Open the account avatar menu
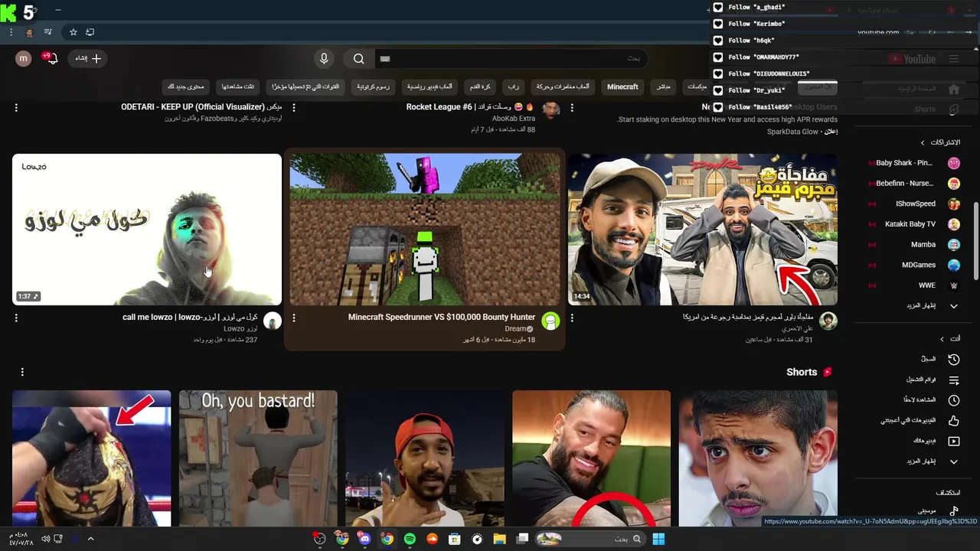Screen dimensions: 980x551 24,58
